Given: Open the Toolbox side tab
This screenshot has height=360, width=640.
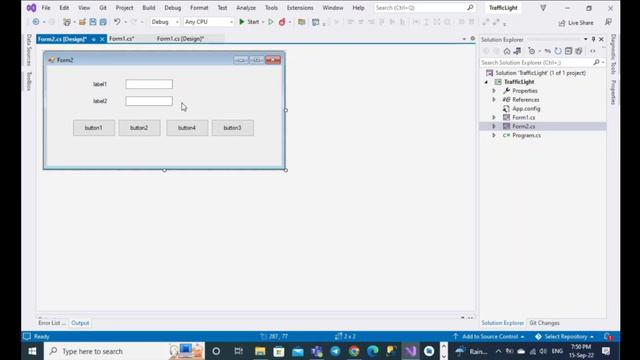Looking at the screenshot, I should pyautogui.click(x=29, y=81).
